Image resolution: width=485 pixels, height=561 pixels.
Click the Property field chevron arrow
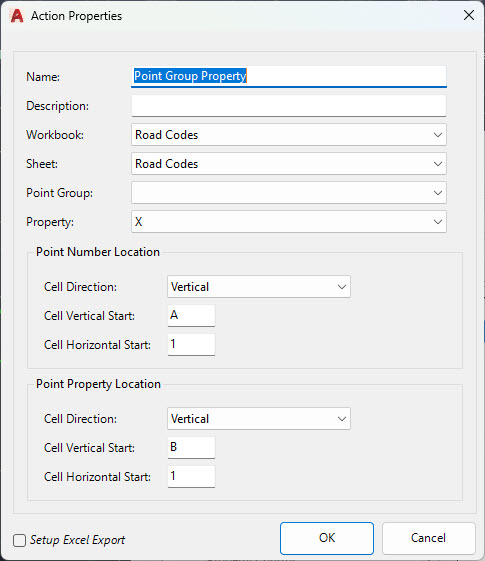click(x=438, y=222)
